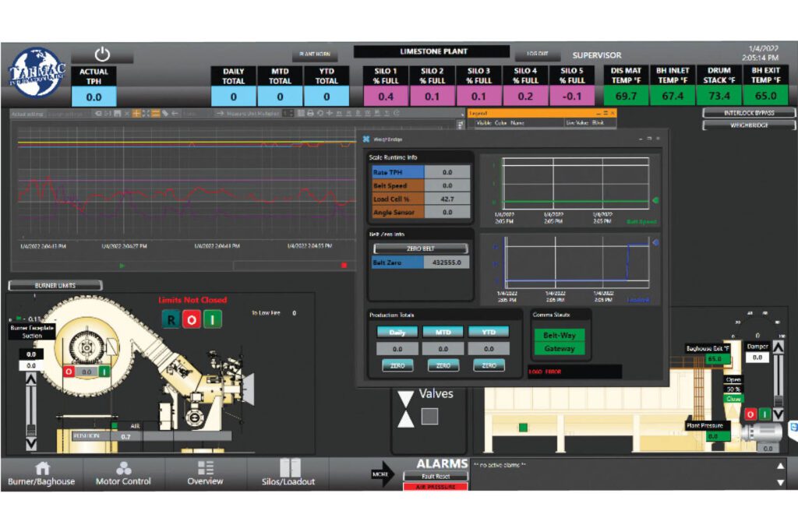Open the Overview screen icon
Viewport: 798px width, 532px height.
click(x=206, y=468)
